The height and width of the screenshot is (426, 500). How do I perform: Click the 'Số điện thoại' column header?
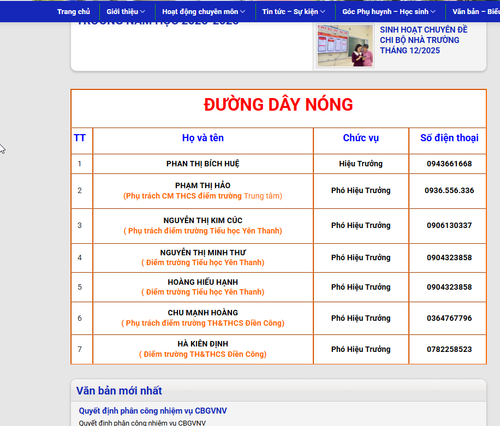pos(449,138)
